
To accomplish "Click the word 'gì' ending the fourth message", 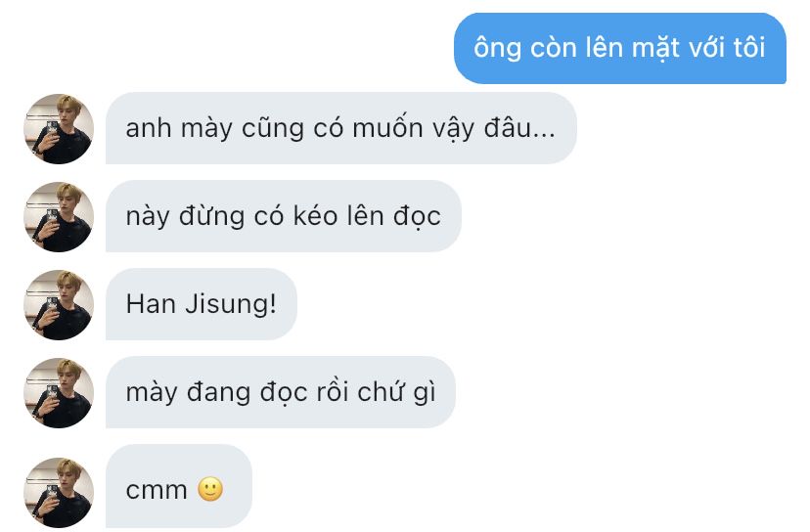I will pyautogui.click(x=425, y=392).
